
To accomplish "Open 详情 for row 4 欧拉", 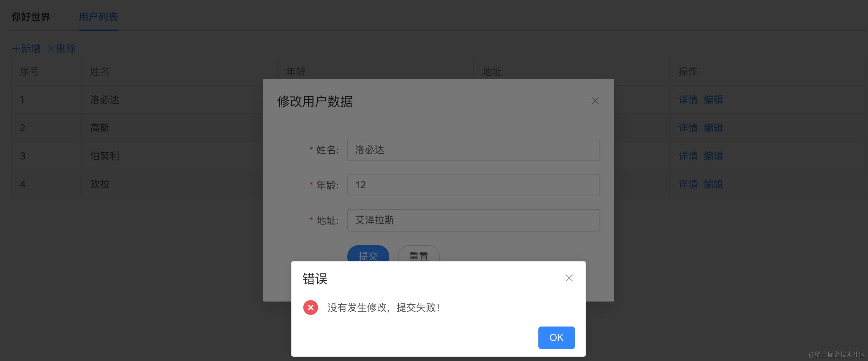I will [688, 184].
